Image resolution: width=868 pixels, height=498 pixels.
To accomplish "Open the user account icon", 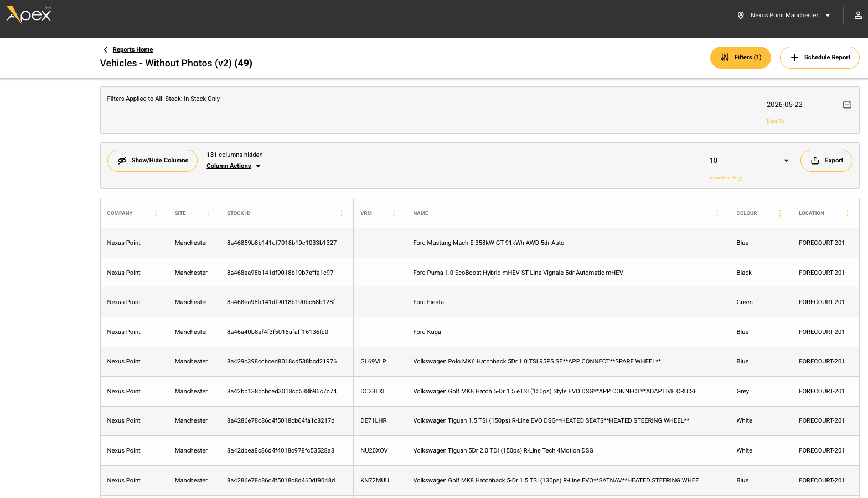I will (x=858, y=16).
